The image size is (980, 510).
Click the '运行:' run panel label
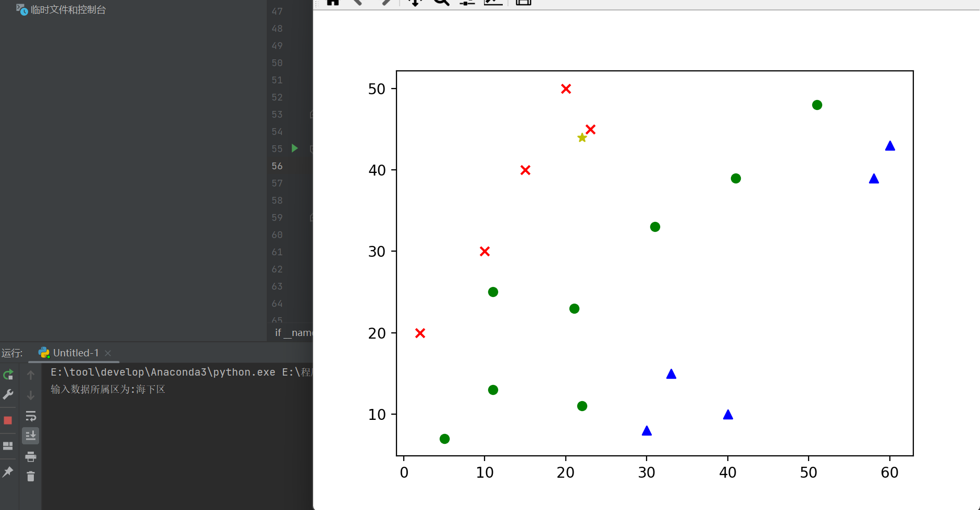pos(12,353)
